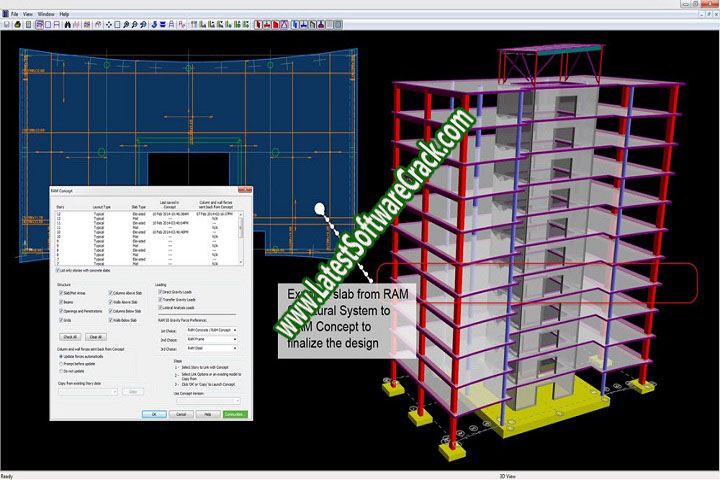720x480 pixels.
Task: Select story 10 Elevated row
Action: pyautogui.click(x=147, y=232)
